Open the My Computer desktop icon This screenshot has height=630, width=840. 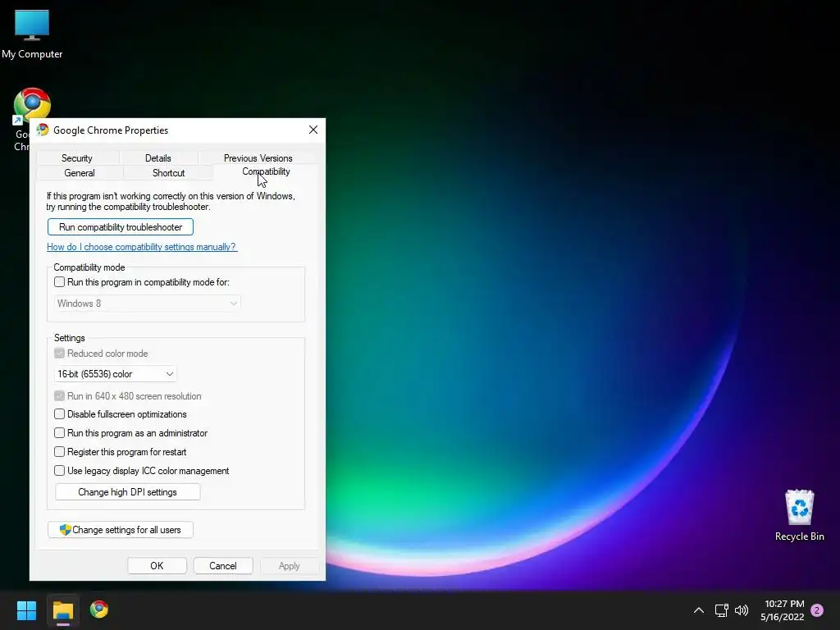coord(32,34)
